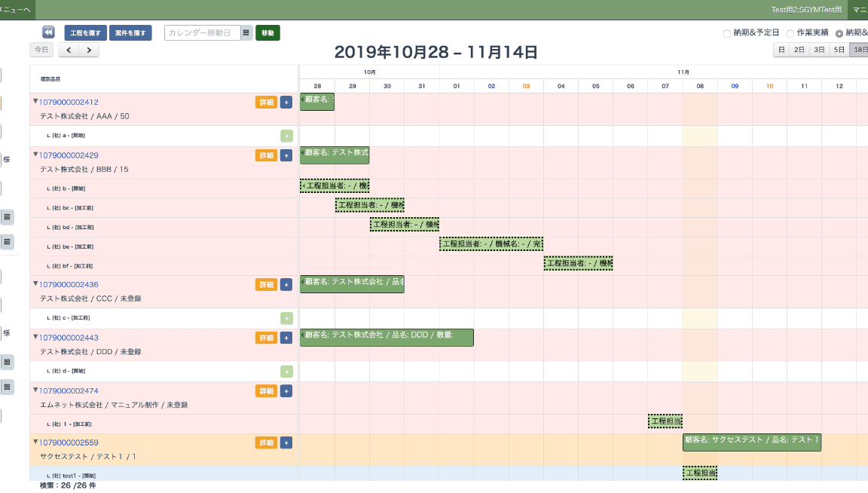The width and height of the screenshot is (868, 493).
Task: Collapse project 1079000002474 triangle
Action: tap(35, 390)
